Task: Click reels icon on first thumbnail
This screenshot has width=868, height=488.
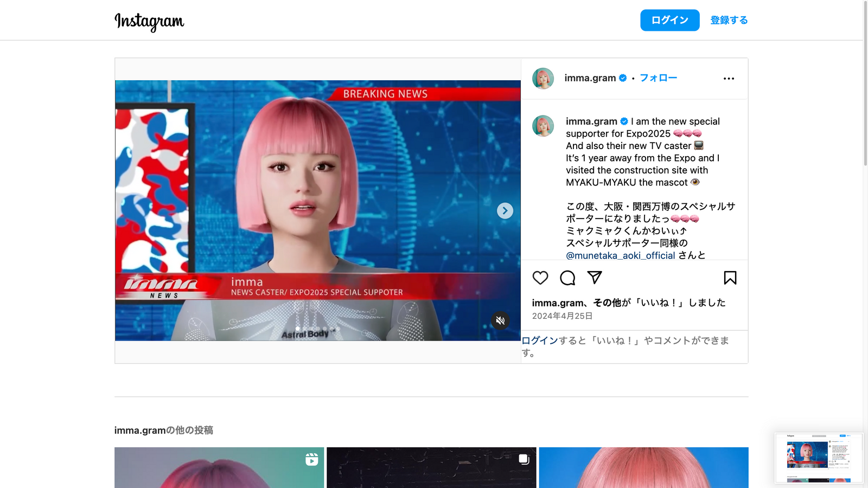Action: (311, 459)
